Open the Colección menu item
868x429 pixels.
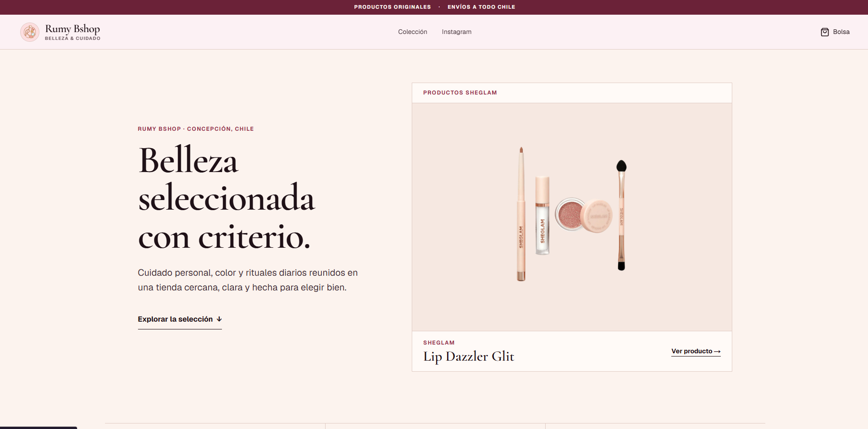tap(413, 32)
